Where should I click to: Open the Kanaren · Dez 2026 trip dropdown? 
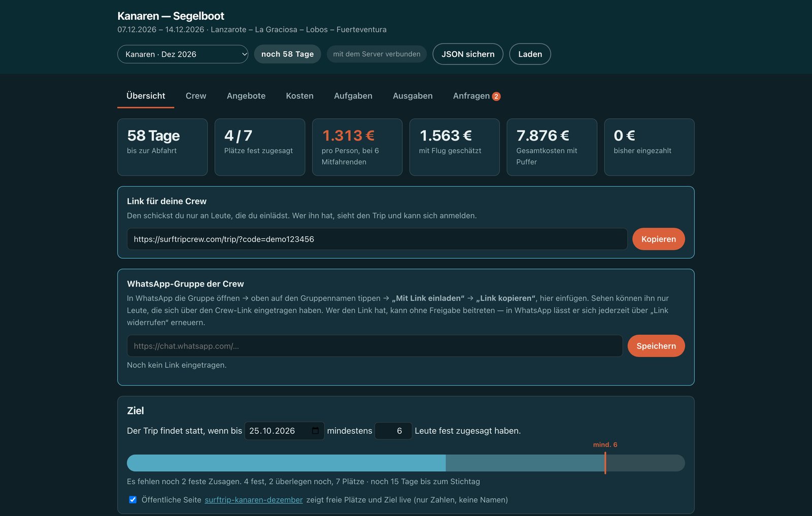click(183, 54)
